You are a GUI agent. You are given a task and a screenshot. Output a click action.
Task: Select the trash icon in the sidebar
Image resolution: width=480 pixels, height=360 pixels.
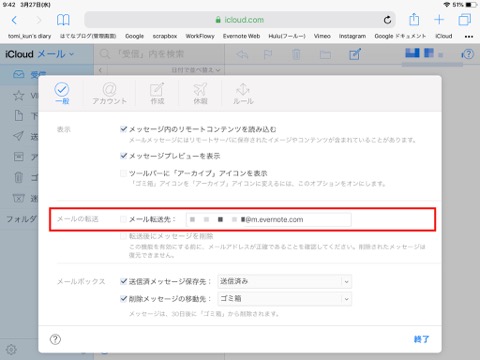pos(19,177)
